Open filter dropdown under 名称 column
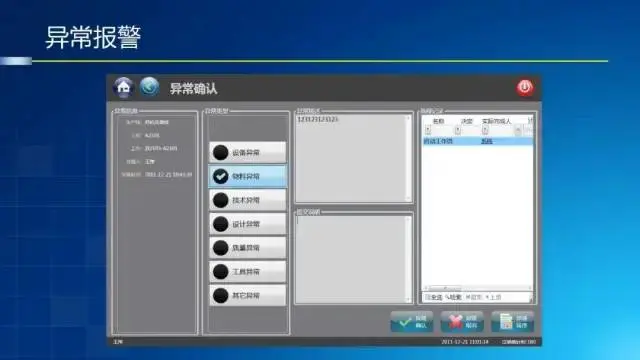640x360 pixels. click(428, 130)
